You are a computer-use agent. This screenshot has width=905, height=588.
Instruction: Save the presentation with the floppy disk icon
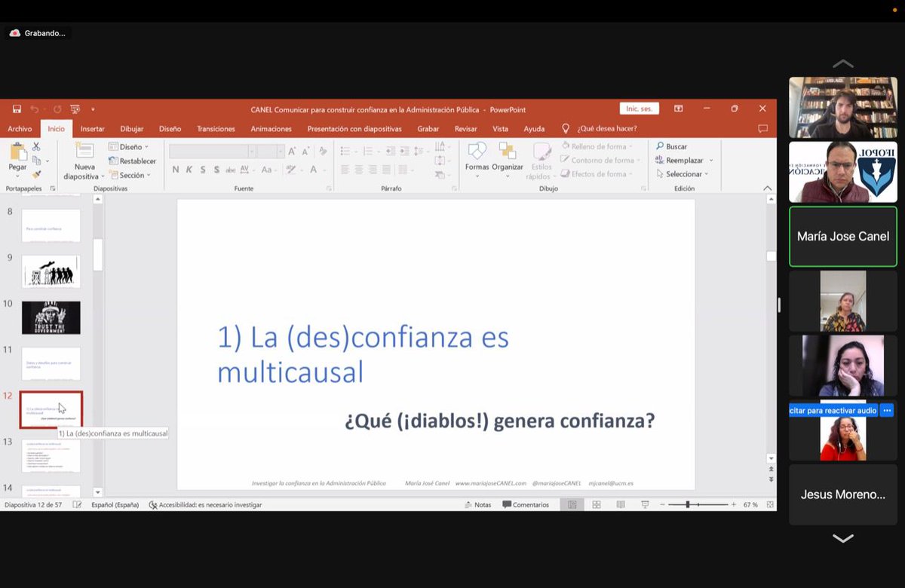(x=16, y=109)
